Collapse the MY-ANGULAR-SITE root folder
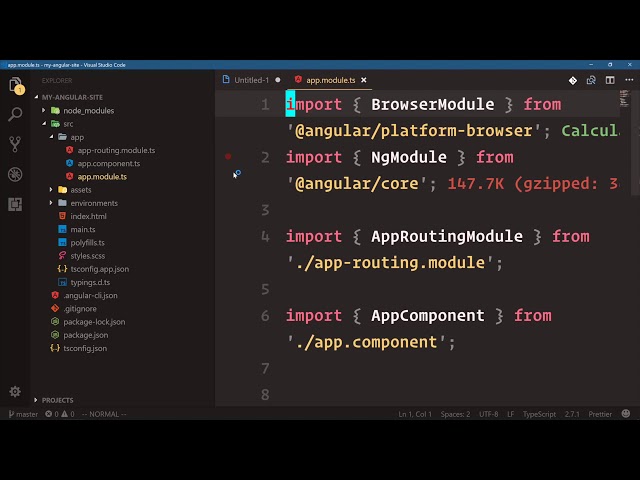 click(x=37, y=97)
